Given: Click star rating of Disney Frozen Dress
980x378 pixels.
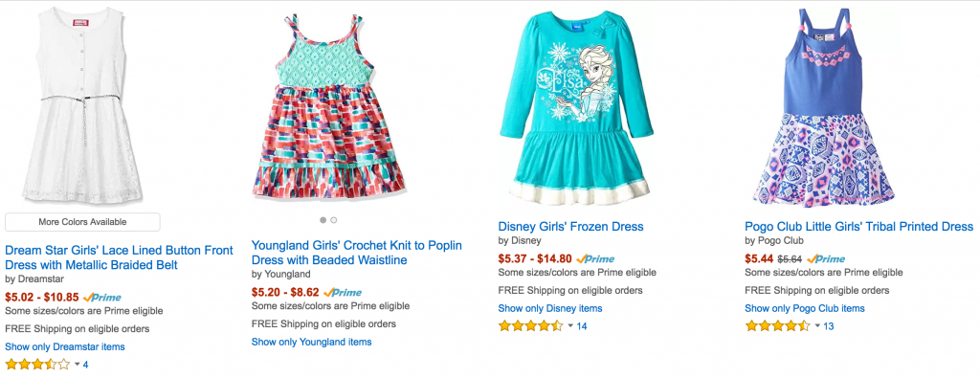Looking at the screenshot, I should [530, 325].
